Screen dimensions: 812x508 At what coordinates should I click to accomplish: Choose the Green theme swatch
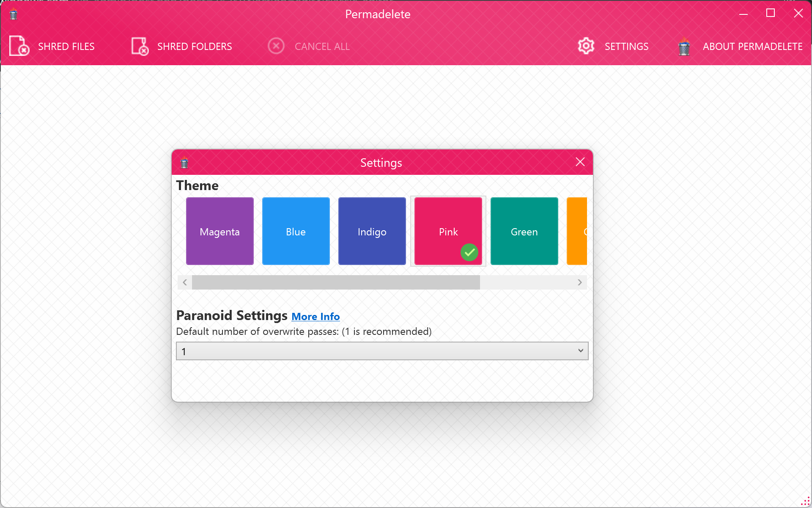click(x=524, y=231)
